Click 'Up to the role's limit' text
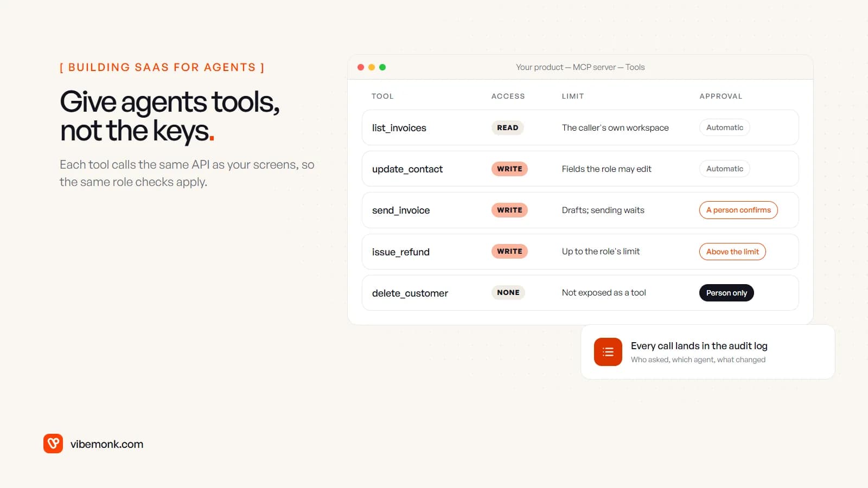 (x=601, y=252)
